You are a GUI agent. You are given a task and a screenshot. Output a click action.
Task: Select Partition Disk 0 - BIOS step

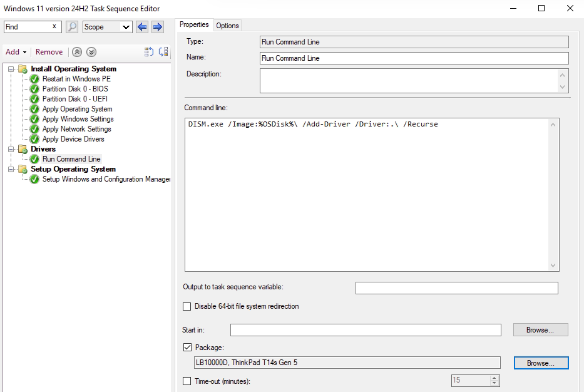pyautogui.click(x=75, y=89)
